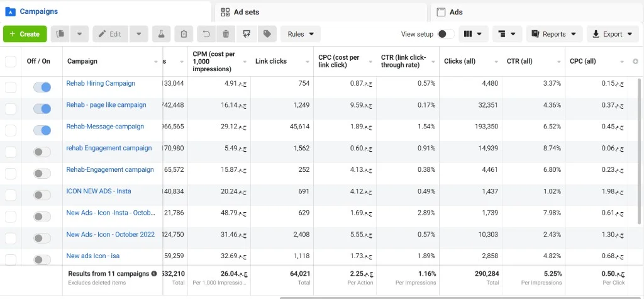
Task: Click the tag label icon
Action: (x=267, y=34)
